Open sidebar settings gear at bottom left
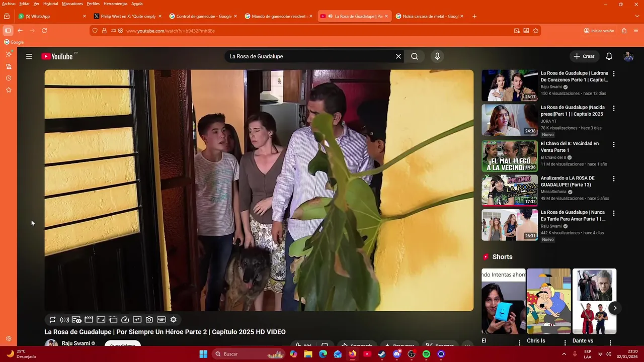The image size is (644, 362). (9, 339)
